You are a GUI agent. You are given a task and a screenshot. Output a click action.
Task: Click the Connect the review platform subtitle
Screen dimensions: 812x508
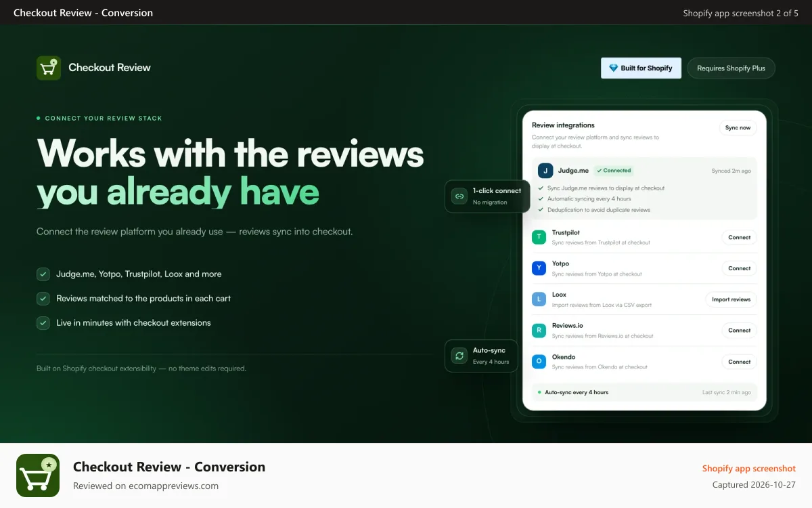[x=195, y=232]
